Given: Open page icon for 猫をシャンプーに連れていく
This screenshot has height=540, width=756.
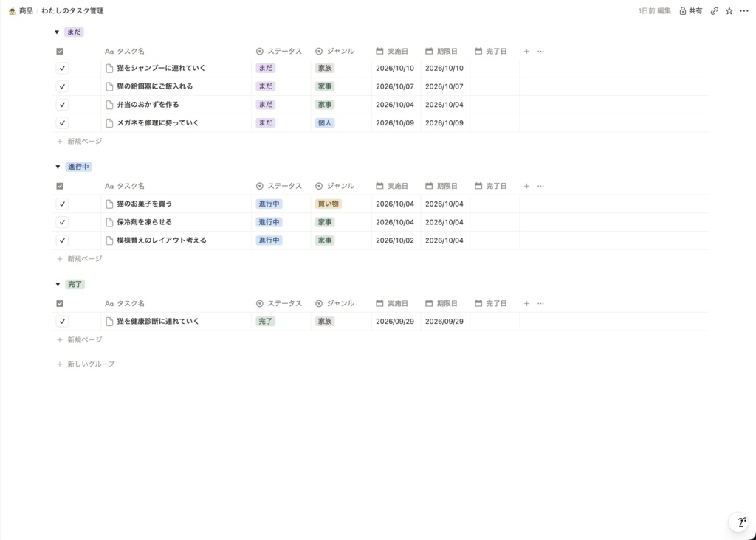Looking at the screenshot, I should [109, 69].
